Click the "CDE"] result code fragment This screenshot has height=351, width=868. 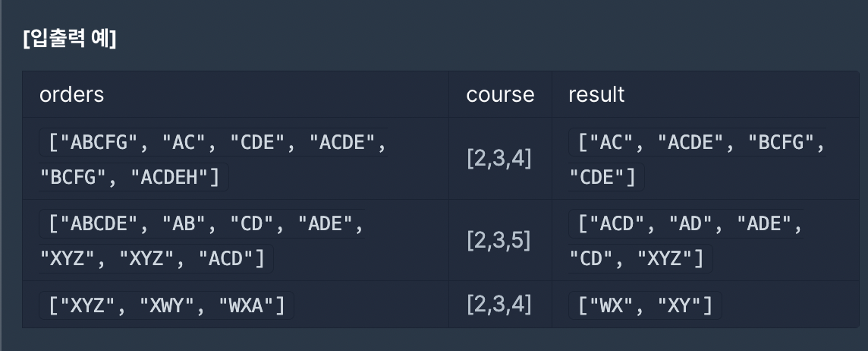(606, 178)
